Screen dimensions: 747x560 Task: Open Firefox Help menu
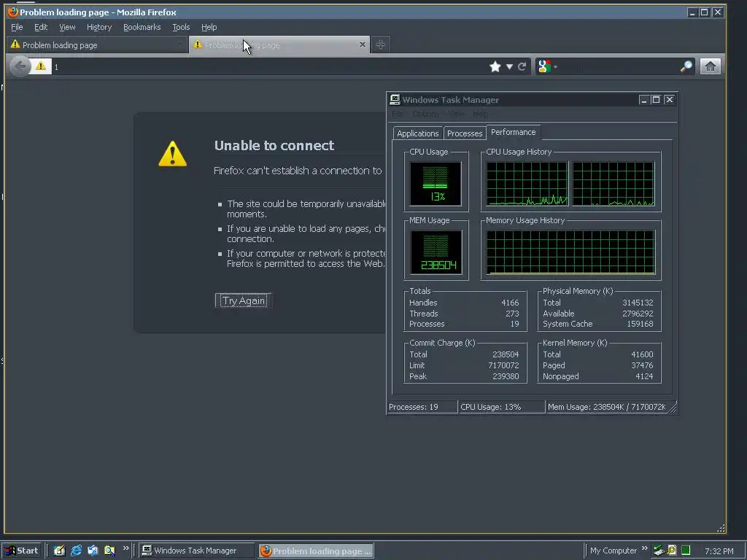pos(209,27)
